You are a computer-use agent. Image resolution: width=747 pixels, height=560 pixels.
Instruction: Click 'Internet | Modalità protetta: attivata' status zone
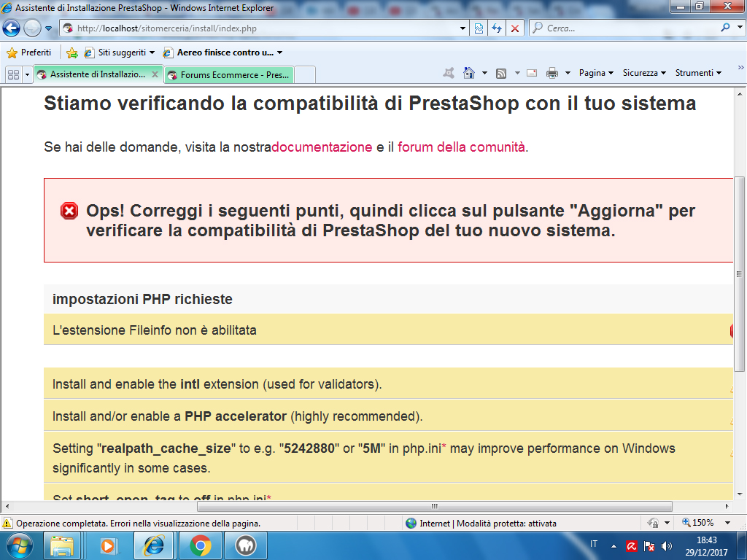coord(481,523)
